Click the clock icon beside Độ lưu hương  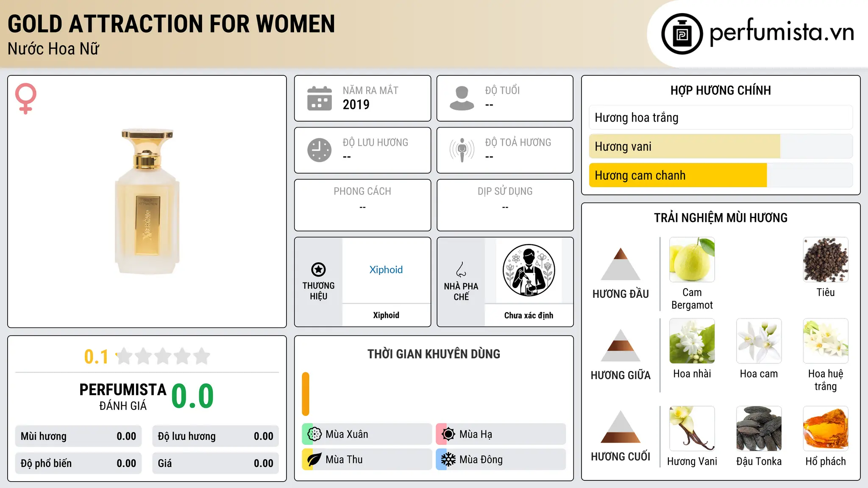tap(320, 150)
